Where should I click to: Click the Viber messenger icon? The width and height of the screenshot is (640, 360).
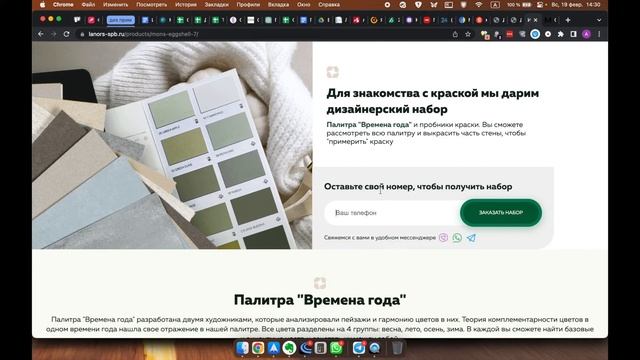click(x=443, y=238)
